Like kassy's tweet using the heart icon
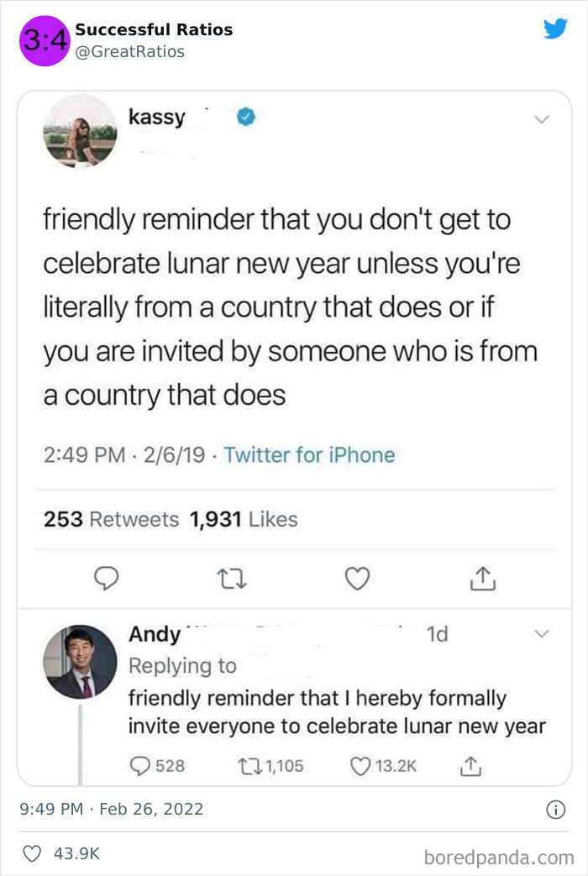The image size is (588, 876). click(x=356, y=579)
